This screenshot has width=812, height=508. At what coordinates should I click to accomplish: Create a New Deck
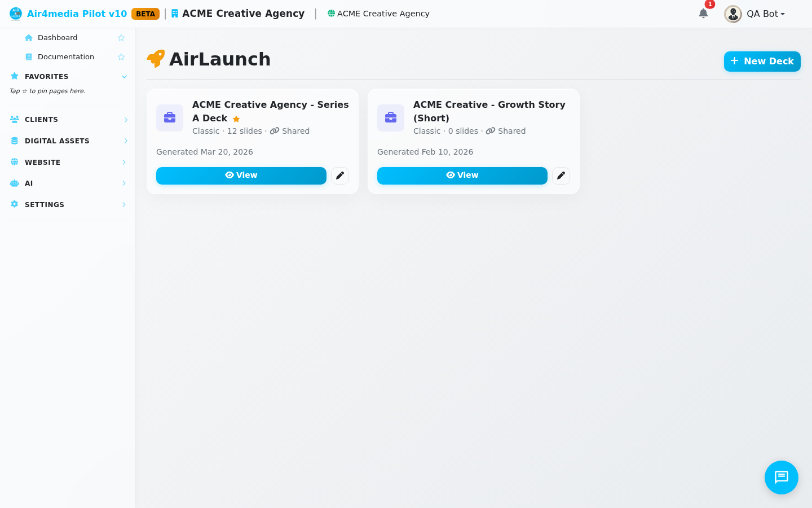click(762, 62)
